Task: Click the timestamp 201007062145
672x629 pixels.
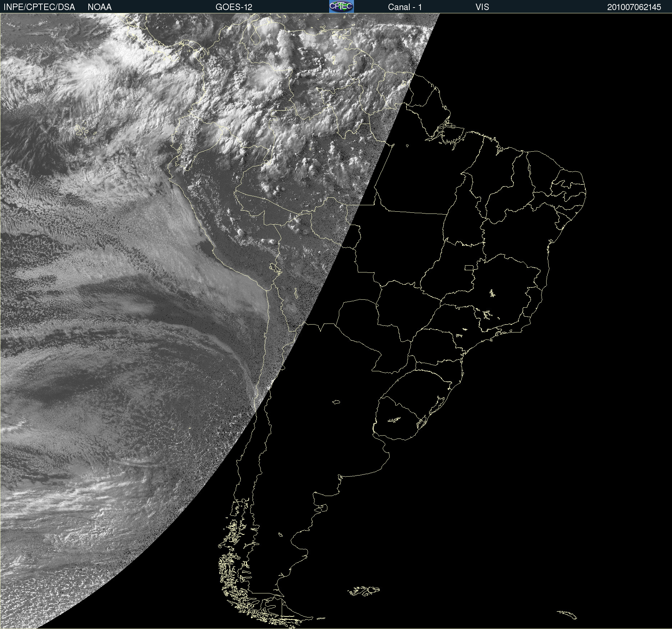Action: [x=634, y=7]
